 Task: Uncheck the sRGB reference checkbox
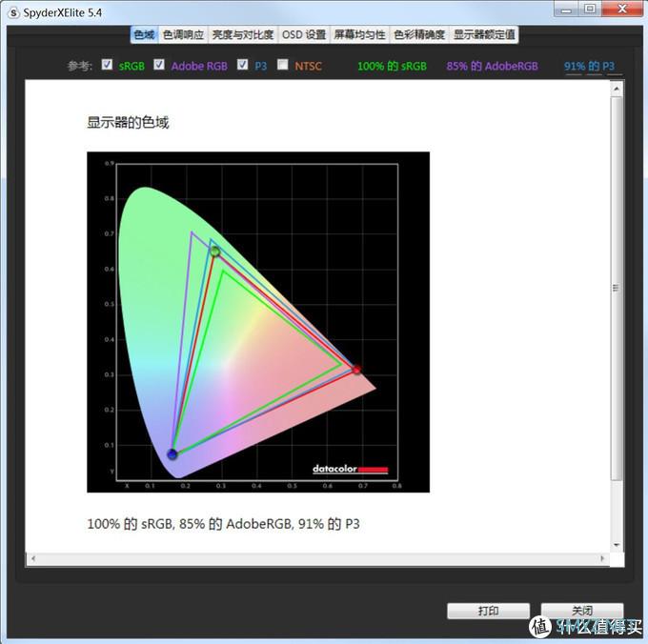tap(107, 65)
